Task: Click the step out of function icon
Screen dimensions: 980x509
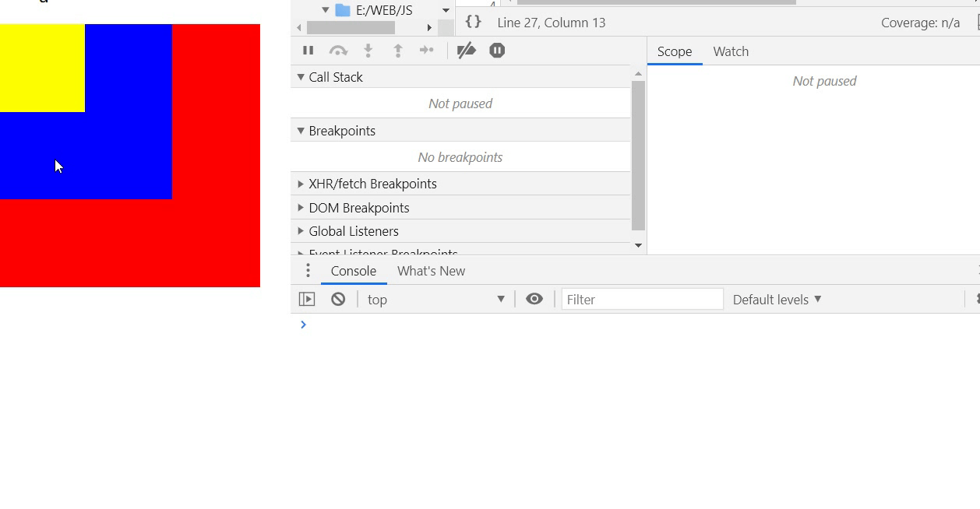Action: coord(398,51)
